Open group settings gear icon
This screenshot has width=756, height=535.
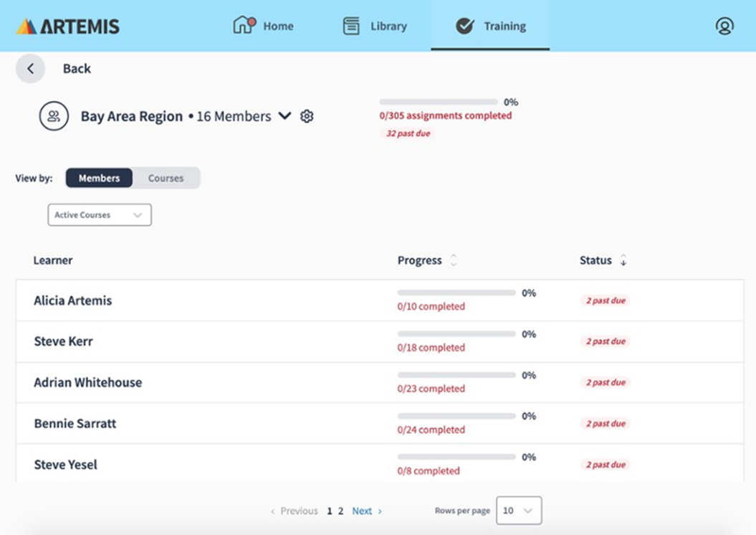(307, 116)
